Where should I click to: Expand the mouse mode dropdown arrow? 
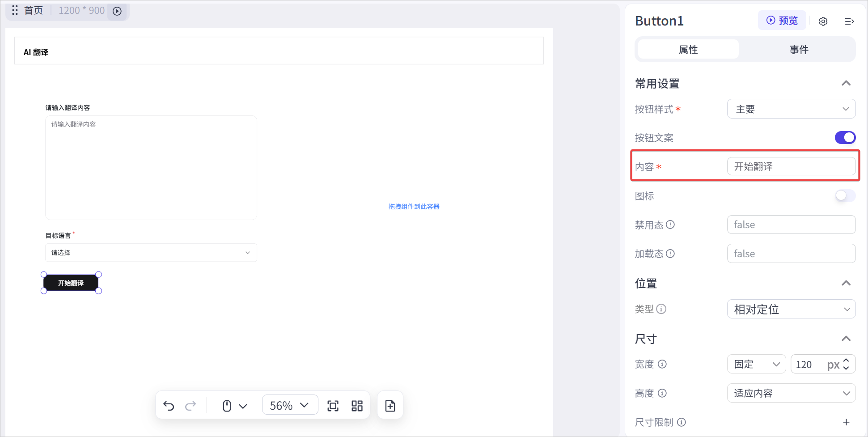point(243,406)
